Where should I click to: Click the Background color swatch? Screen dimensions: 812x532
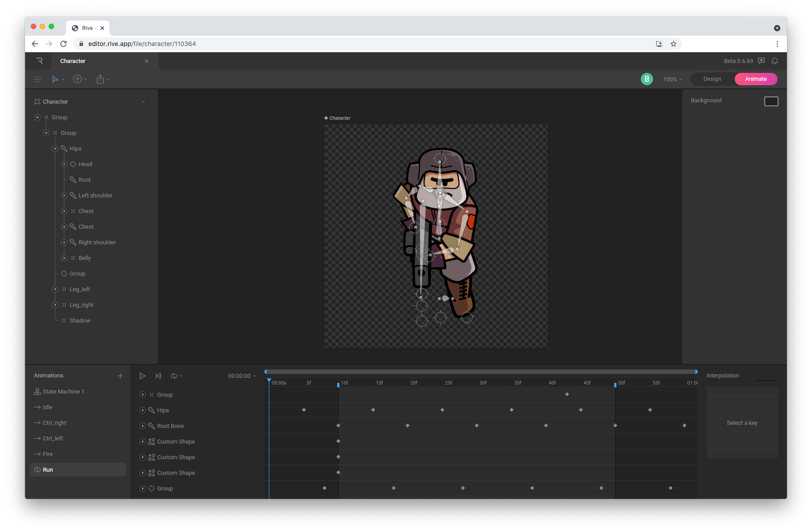point(771,101)
